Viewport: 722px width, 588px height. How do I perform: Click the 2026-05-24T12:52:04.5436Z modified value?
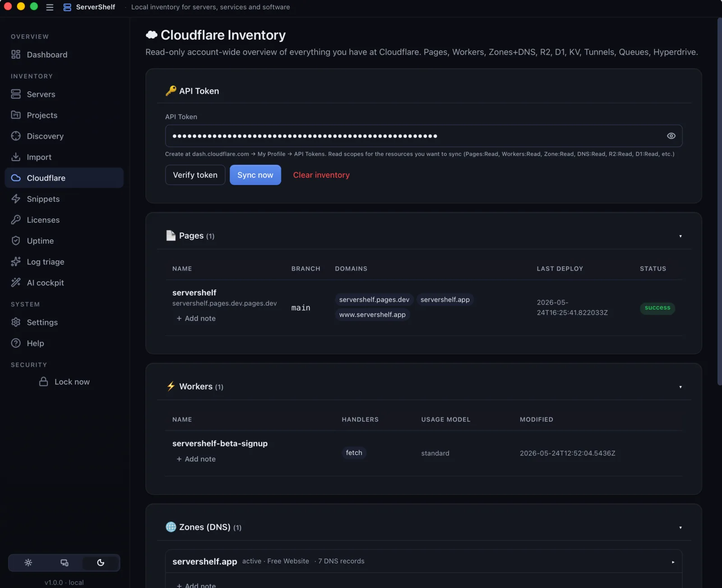[567, 453]
